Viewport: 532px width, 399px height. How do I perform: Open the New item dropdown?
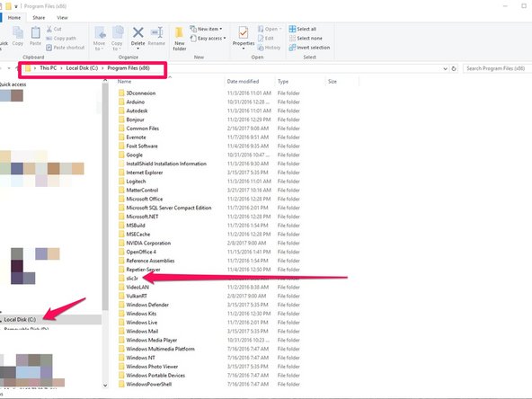tap(207, 29)
